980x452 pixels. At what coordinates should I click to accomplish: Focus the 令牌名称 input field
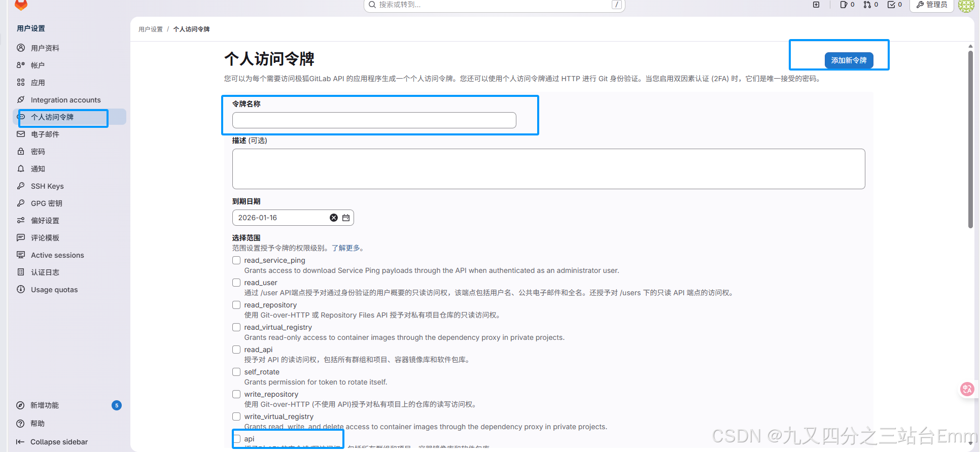(374, 120)
